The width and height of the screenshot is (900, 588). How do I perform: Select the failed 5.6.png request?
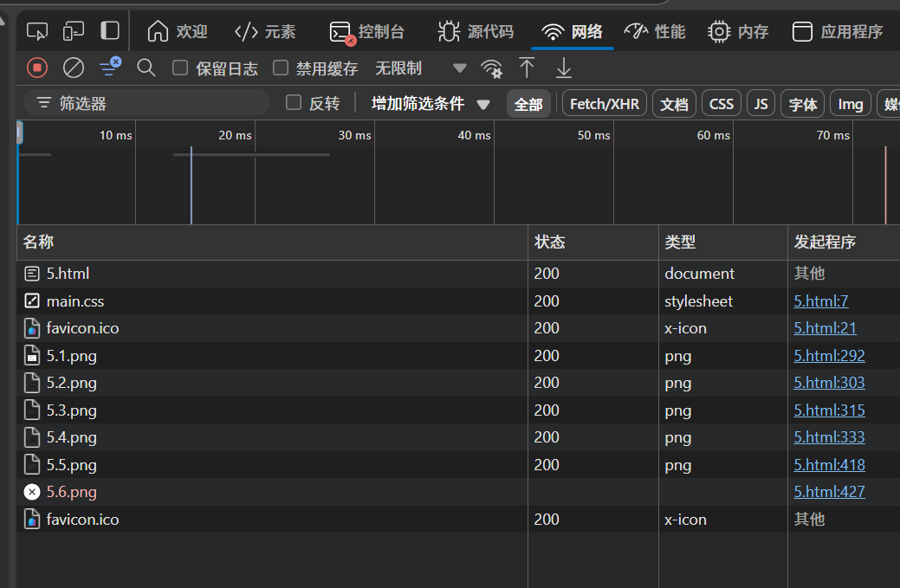coord(72,492)
